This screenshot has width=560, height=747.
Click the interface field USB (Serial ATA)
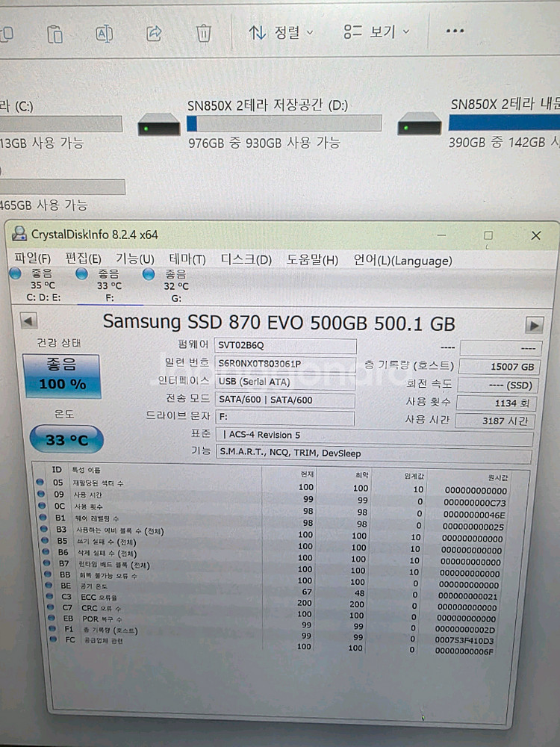coord(284,382)
